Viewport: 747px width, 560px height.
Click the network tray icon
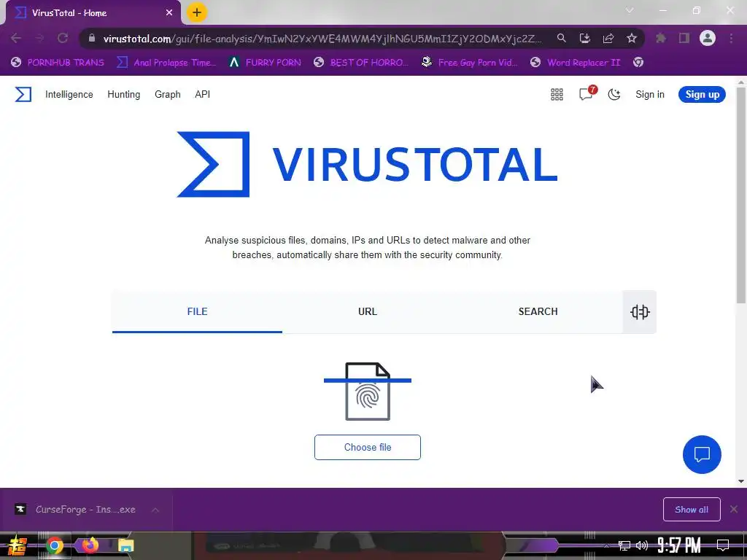click(624, 545)
